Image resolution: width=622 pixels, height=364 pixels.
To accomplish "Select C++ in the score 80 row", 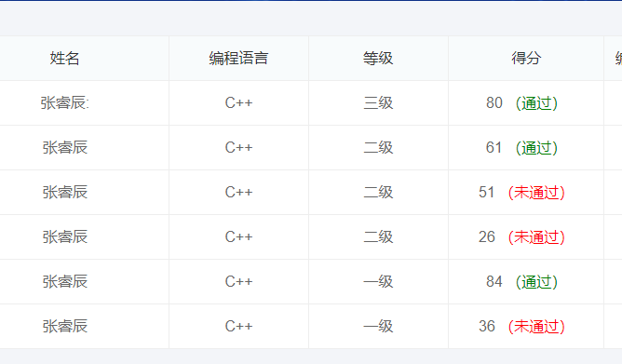I will coord(238,103).
